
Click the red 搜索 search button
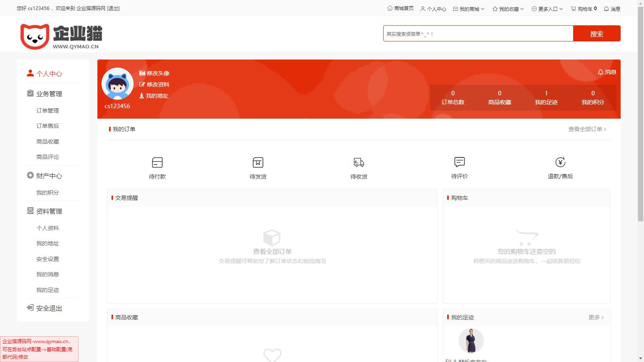[597, 33]
